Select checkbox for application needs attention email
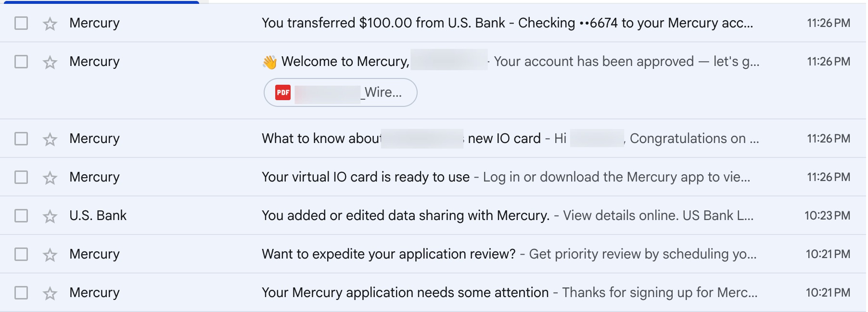 [21, 293]
